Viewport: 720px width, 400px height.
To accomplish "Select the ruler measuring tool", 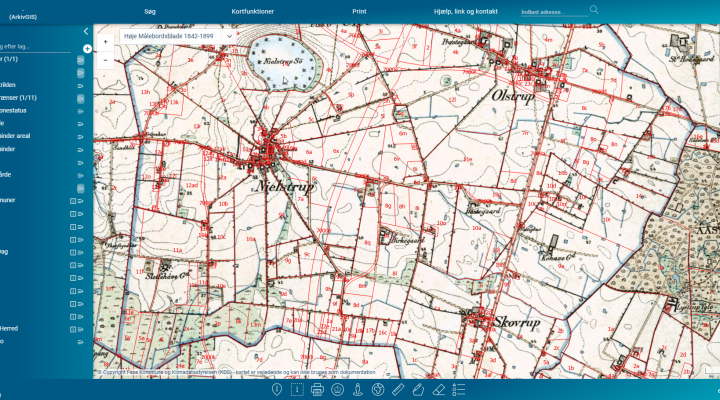I will (398, 389).
